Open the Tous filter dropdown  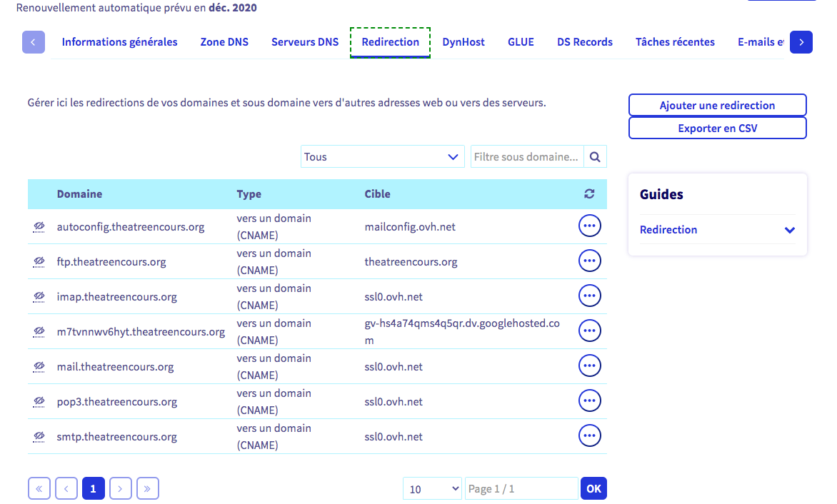coord(382,157)
